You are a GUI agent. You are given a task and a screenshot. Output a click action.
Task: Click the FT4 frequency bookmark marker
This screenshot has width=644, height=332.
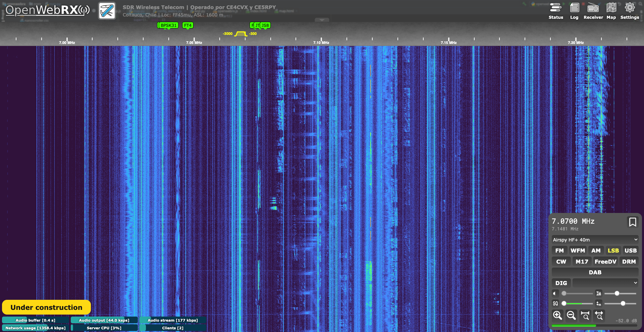187,25
